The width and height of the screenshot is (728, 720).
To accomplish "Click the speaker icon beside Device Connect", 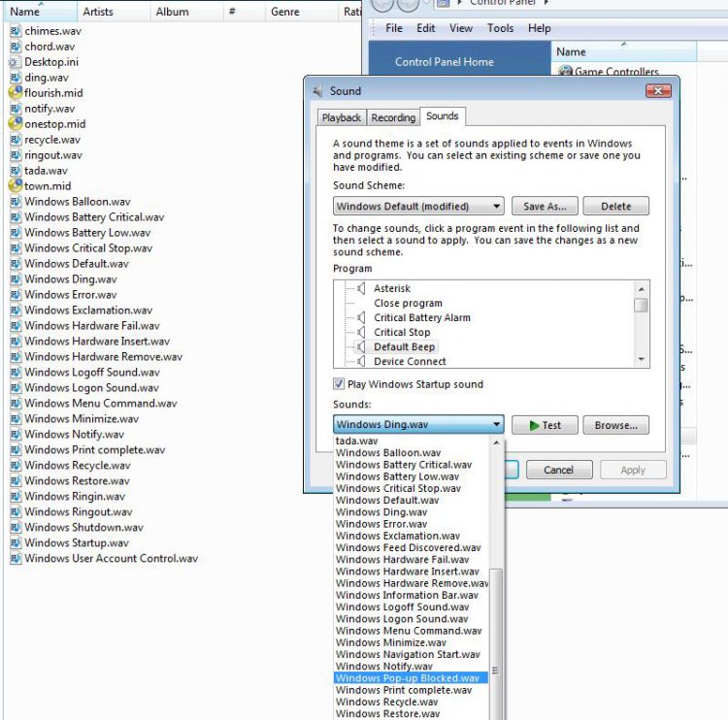I will click(361, 361).
